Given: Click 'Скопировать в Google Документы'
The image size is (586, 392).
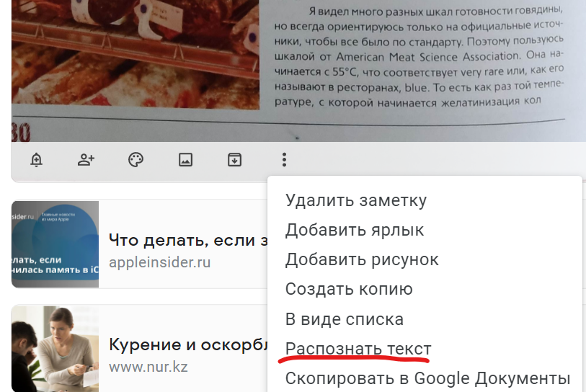Looking at the screenshot, I should [x=427, y=378].
